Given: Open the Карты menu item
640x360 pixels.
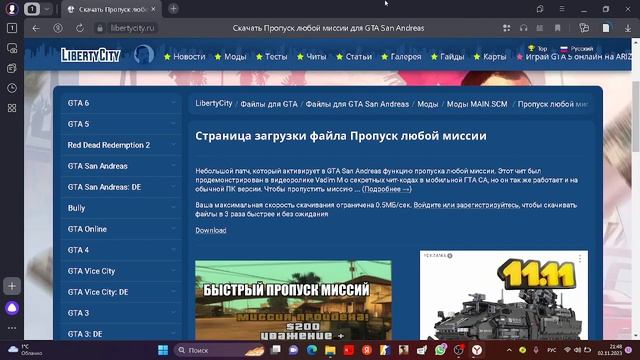Looking at the screenshot, I should (x=490, y=57).
